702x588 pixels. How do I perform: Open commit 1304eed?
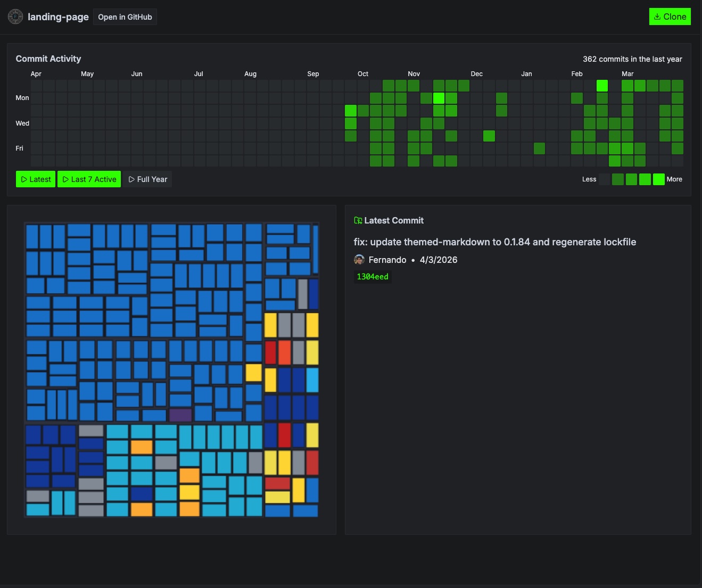click(x=373, y=277)
